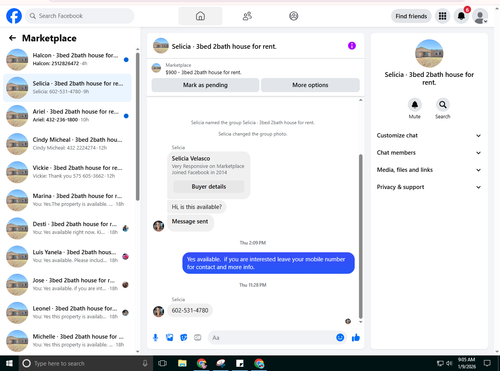Choose a sticker from sticker icon

coord(184,338)
